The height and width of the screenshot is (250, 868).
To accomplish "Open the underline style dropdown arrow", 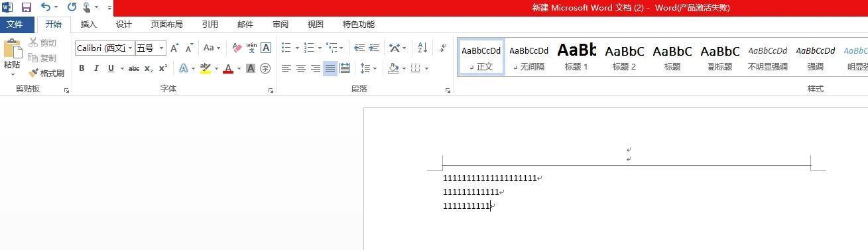I will (122, 68).
